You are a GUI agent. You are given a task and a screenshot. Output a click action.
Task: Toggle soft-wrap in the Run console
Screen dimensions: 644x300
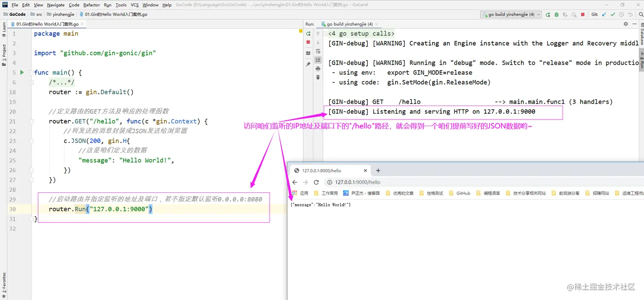tap(318, 51)
